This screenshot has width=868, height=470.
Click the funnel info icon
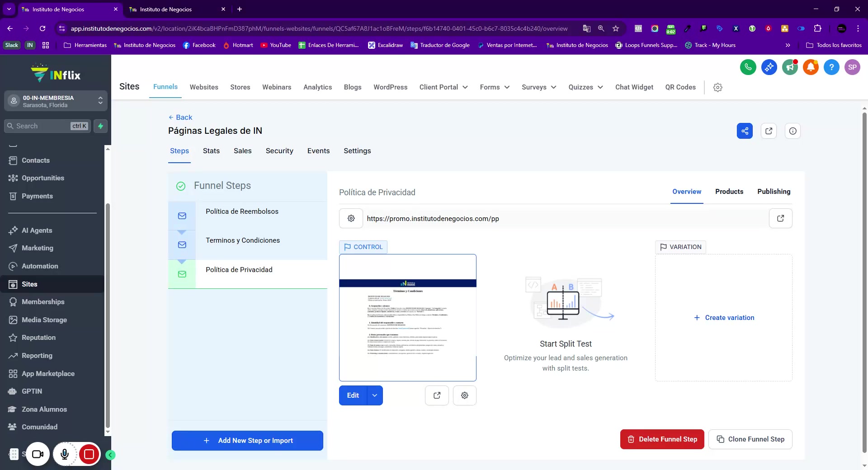[x=793, y=131]
